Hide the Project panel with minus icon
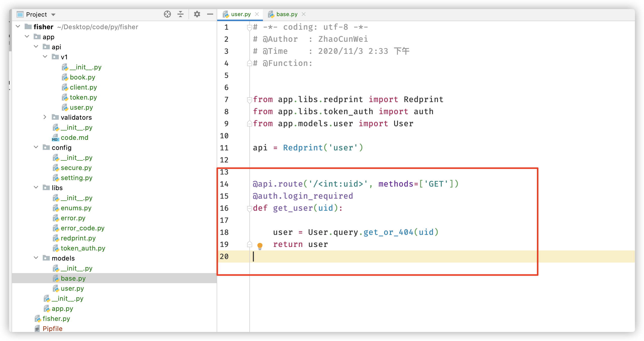644x341 pixels. [210, 14]
